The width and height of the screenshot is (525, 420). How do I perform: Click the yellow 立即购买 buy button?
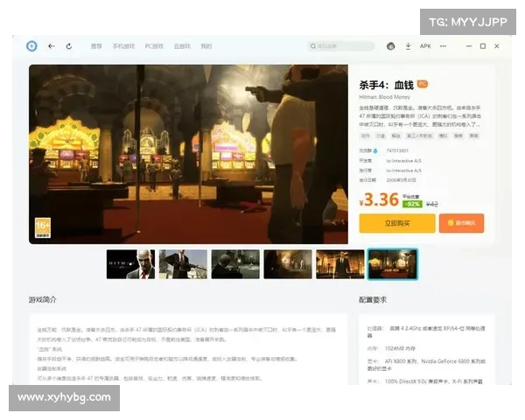397,223
